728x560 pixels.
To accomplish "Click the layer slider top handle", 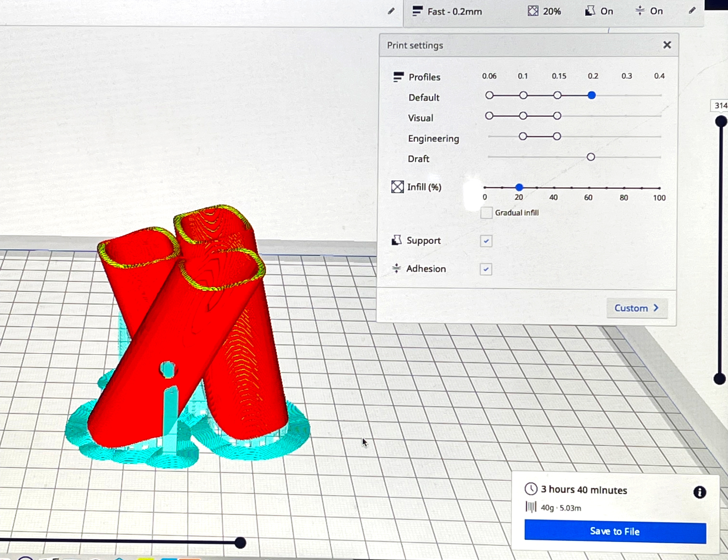I will coord(721,121).
